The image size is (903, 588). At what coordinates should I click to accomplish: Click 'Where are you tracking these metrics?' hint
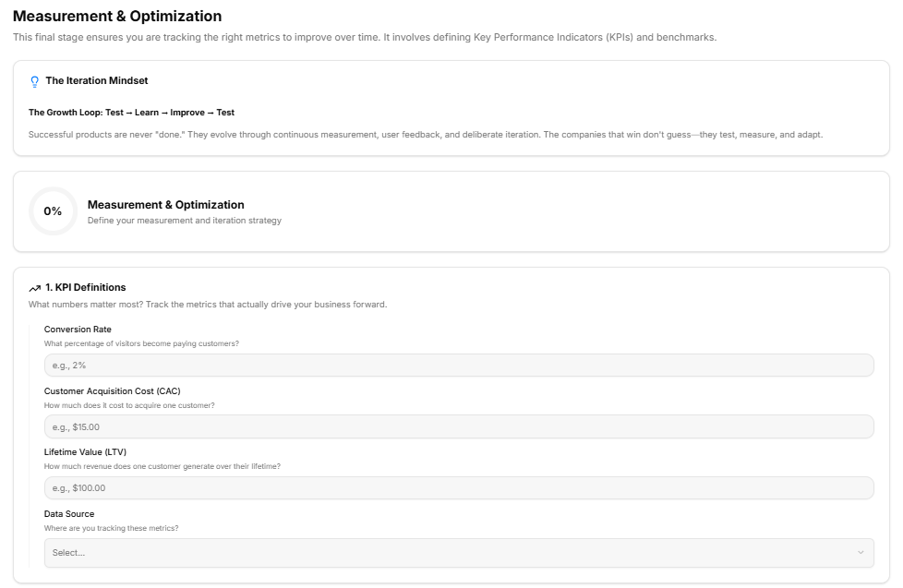pyautogui.click(x=111, y=528)
